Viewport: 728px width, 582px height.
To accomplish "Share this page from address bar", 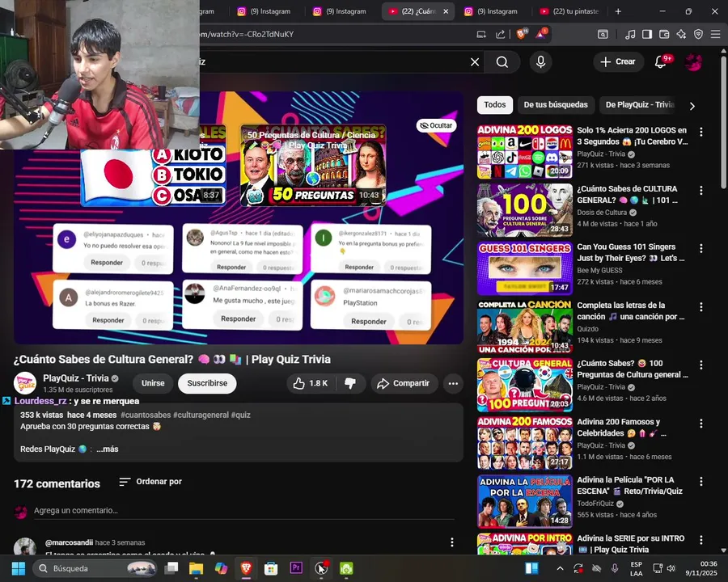I will pyautogui.click(x=500, y=34).
